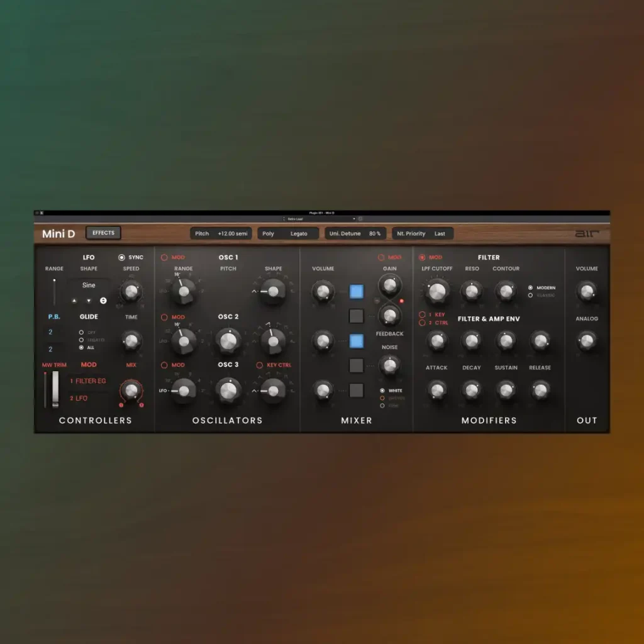Open the Nt. Priority selector

click(x=423, y=233)
